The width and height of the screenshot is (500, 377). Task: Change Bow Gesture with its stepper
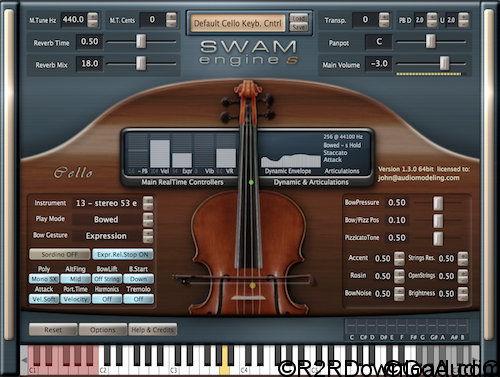tap(148, 236)
